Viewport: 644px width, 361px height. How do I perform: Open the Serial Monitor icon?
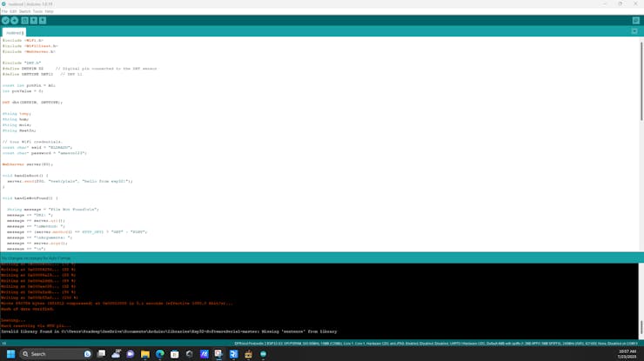click(636, 21)
